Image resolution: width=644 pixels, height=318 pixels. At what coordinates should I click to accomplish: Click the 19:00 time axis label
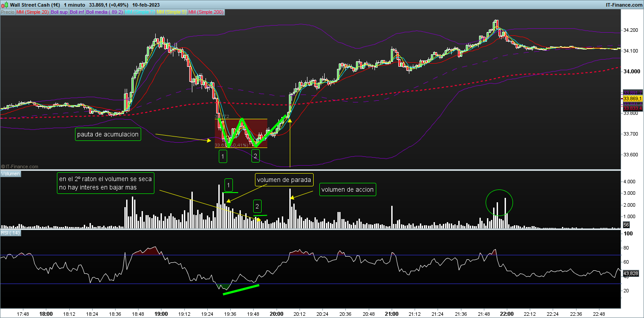click(161, 314)
